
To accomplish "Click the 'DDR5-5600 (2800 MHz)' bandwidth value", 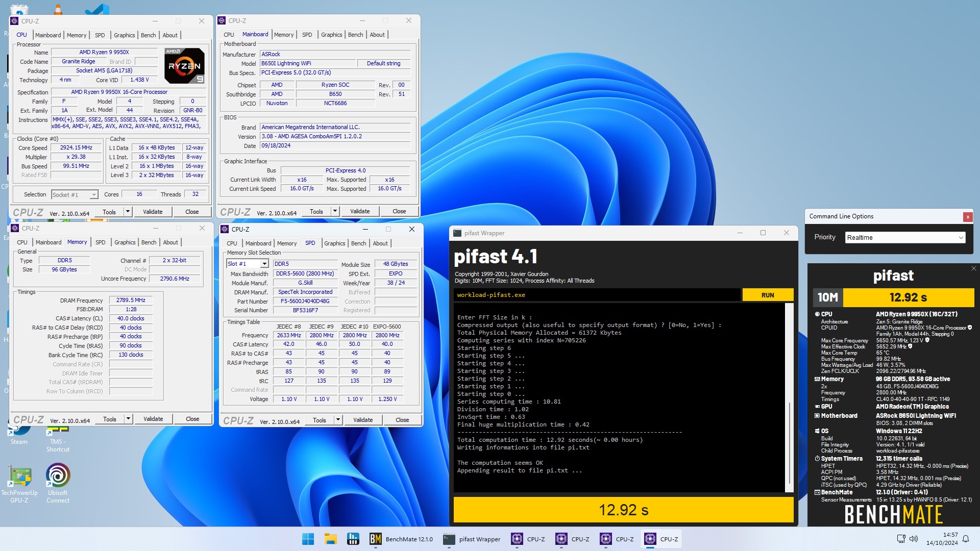I will point(305,273).
